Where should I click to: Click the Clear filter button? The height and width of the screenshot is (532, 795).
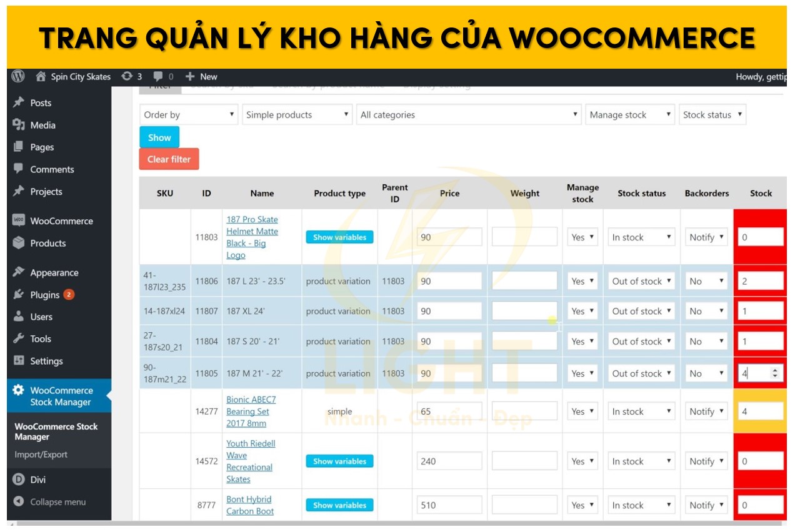click(x=169, y=159)
